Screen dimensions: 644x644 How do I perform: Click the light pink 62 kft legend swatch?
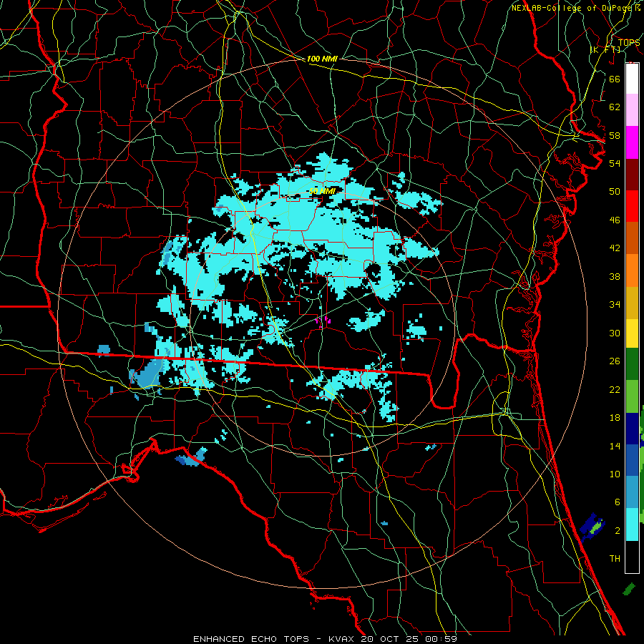[632, 110]
